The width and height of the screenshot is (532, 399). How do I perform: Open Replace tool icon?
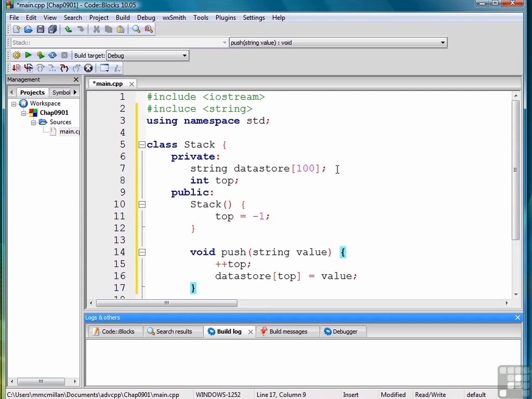149,29
